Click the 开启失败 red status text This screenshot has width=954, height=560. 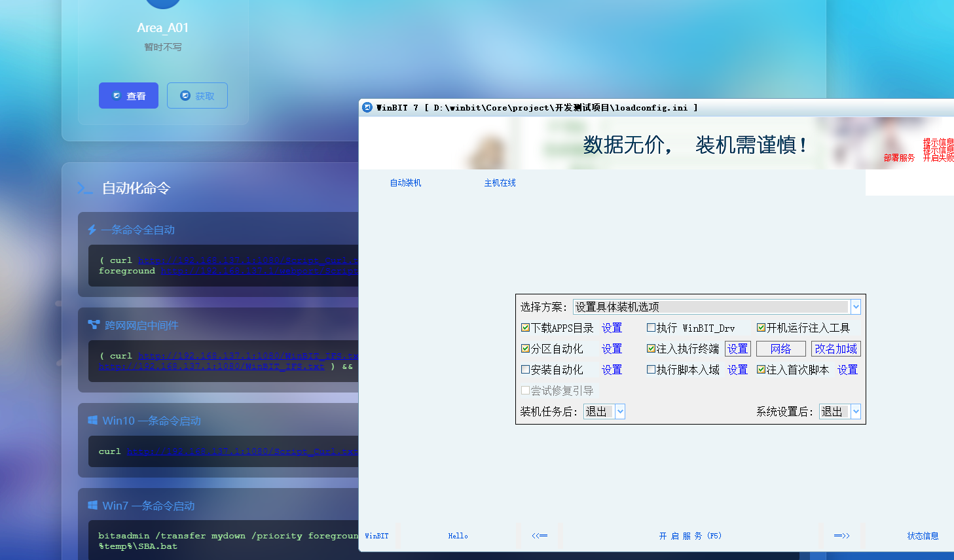(938, 158)
